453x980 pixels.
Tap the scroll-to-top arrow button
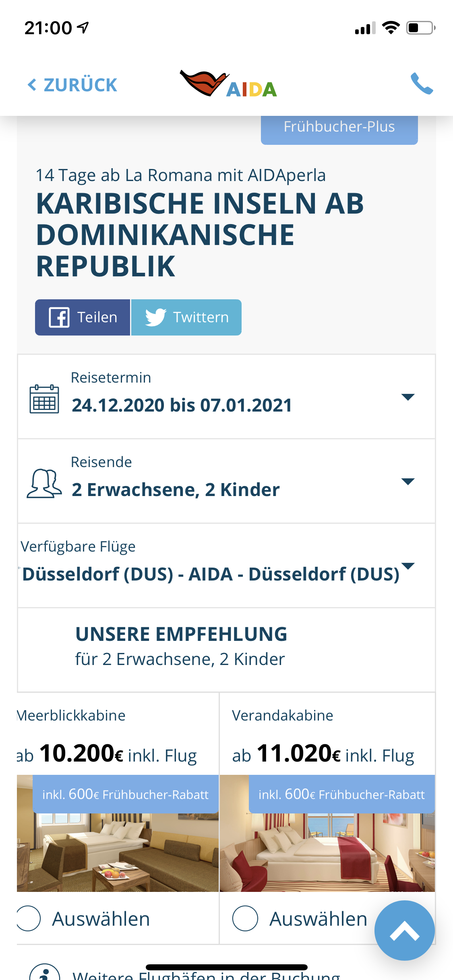point(404,930)
